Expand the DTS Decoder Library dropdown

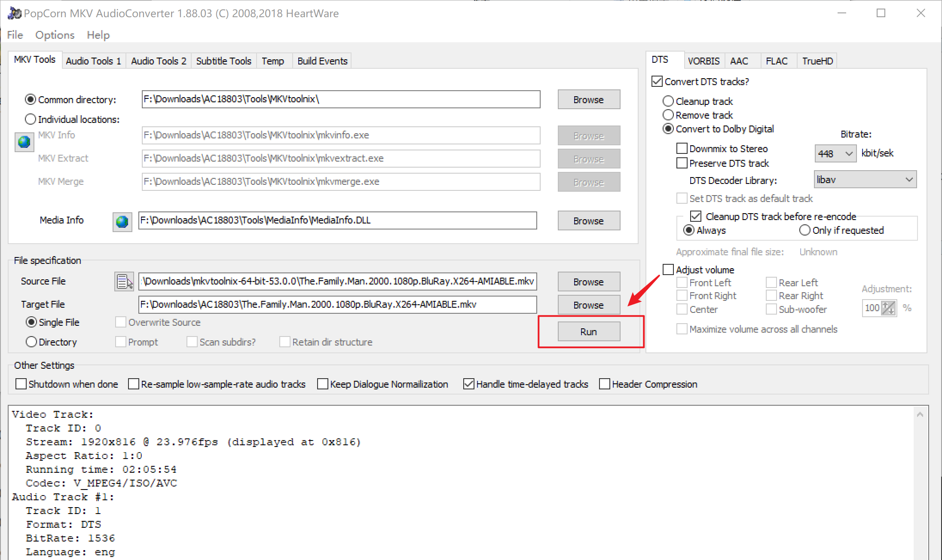865,180
